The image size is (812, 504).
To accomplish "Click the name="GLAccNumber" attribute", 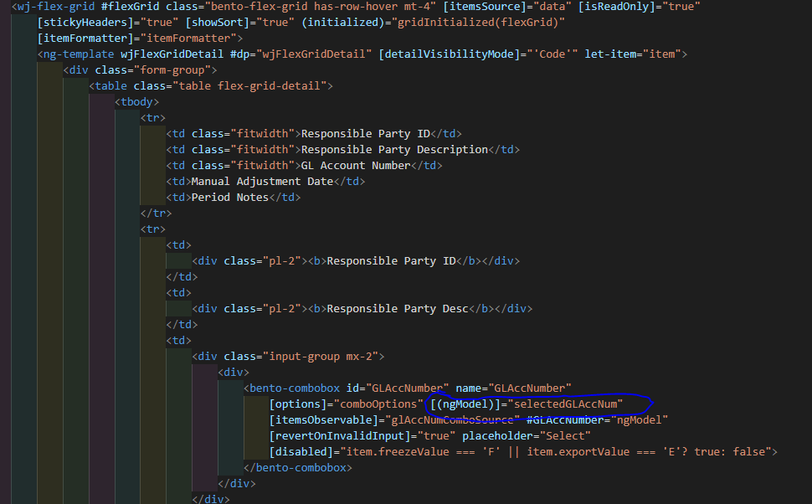I will click(513, 388).
